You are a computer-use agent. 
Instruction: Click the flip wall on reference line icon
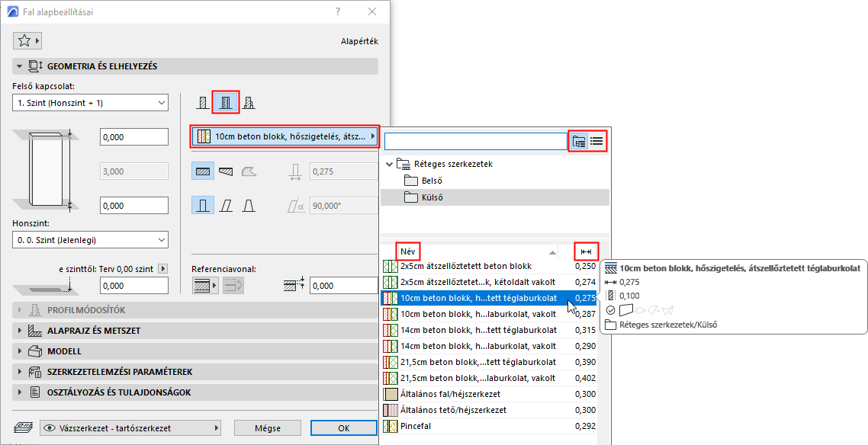(x=233, y=285)
